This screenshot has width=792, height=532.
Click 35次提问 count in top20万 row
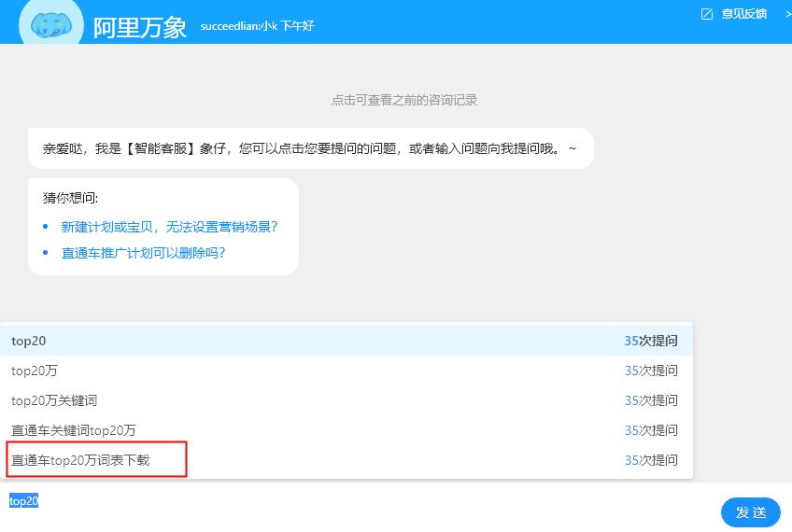(651, 371)
